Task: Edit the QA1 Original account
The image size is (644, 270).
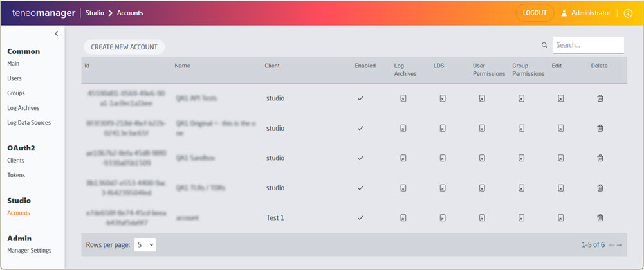Action: tap(560, 128)
